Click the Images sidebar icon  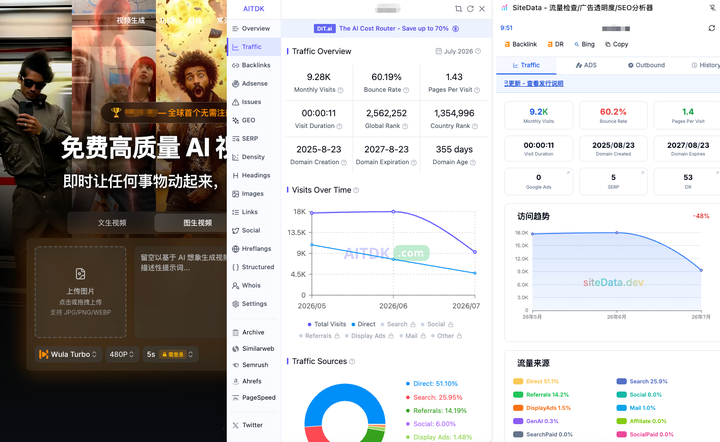pyautogui.click(x=236, y=194)
